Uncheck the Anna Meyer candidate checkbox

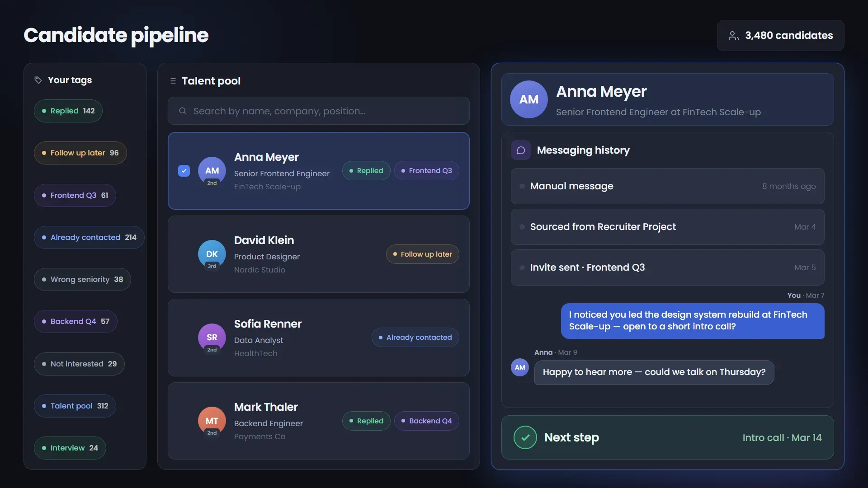pyautogui.click(x=184, y=171)
